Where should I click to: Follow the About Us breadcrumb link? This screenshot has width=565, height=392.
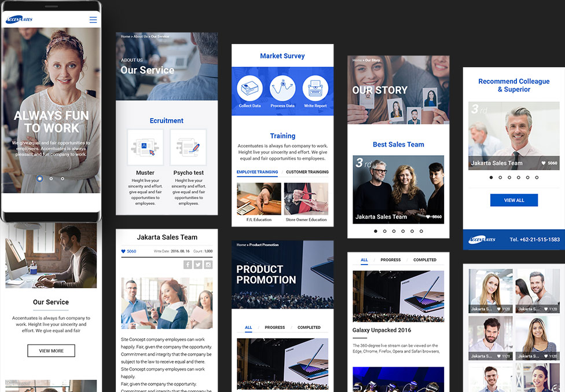141,36
